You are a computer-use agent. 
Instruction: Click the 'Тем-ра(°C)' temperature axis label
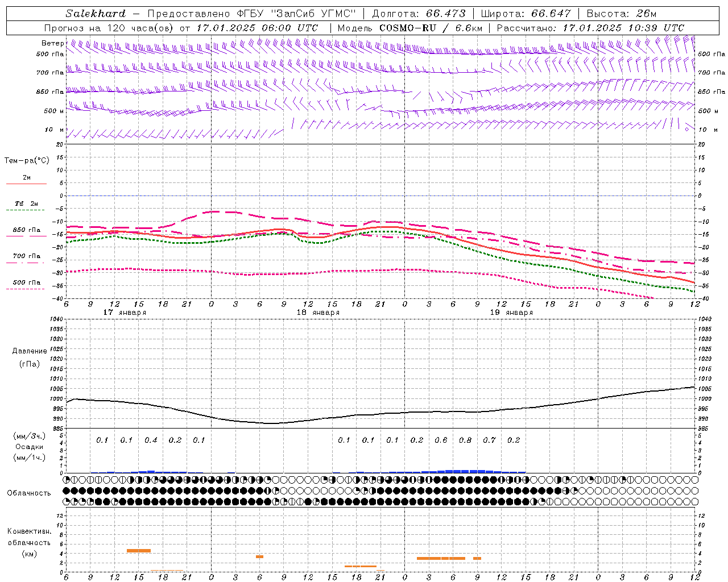27,161
